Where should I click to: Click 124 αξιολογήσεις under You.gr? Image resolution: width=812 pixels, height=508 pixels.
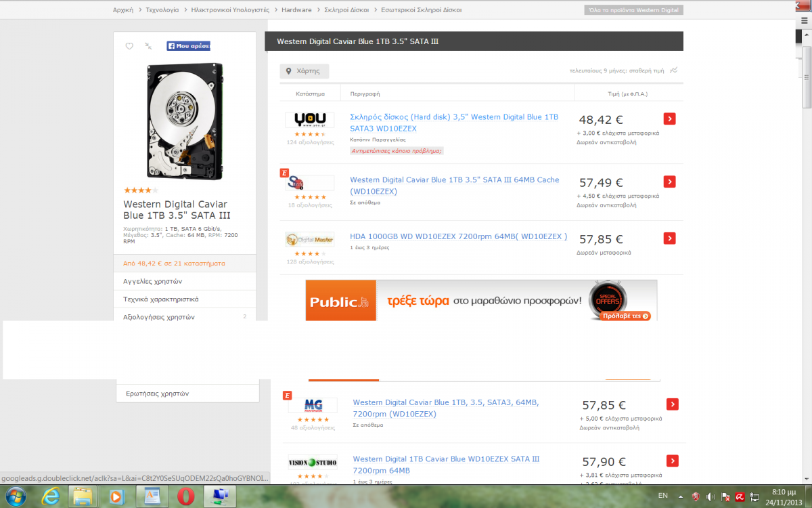310,142
